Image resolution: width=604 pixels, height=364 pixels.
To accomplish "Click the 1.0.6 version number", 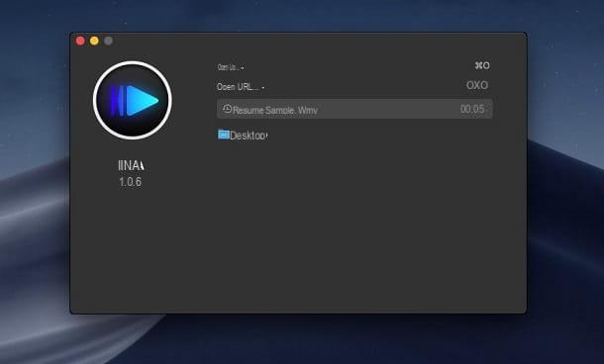I will coord(130,182).
